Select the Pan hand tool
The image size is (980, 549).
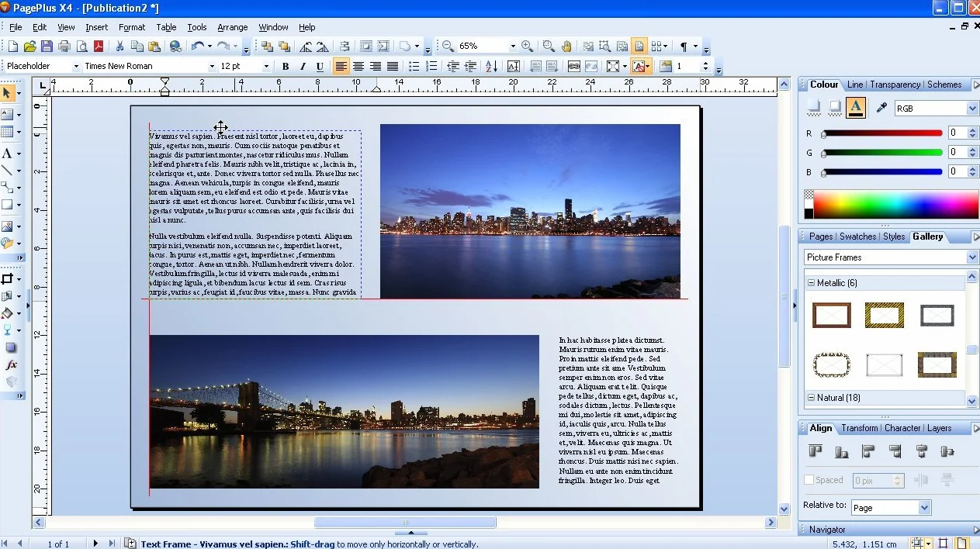(x=567, y=47)
